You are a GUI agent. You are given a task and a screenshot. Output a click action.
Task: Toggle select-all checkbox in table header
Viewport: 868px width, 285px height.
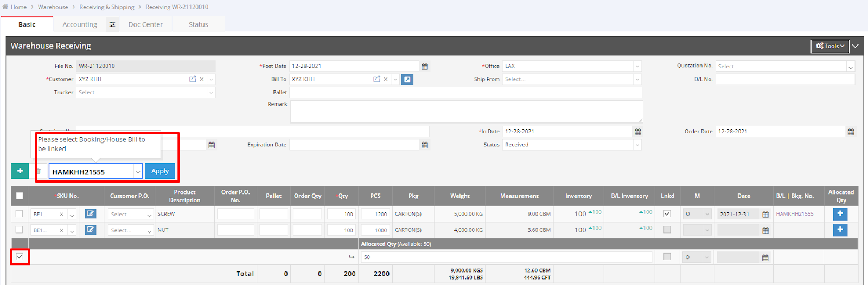(x=20, y=196)
